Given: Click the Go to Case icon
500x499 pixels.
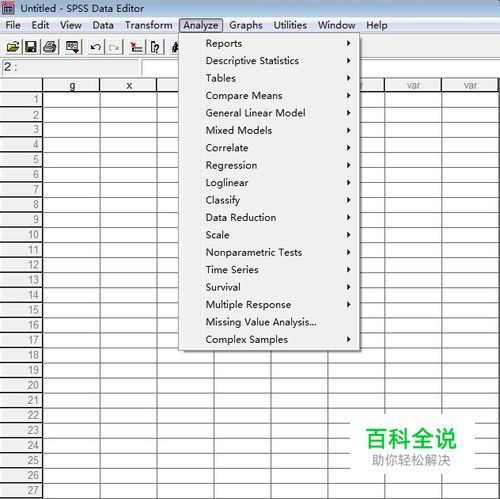Looking at the screenshot, I should coord(136,47).
